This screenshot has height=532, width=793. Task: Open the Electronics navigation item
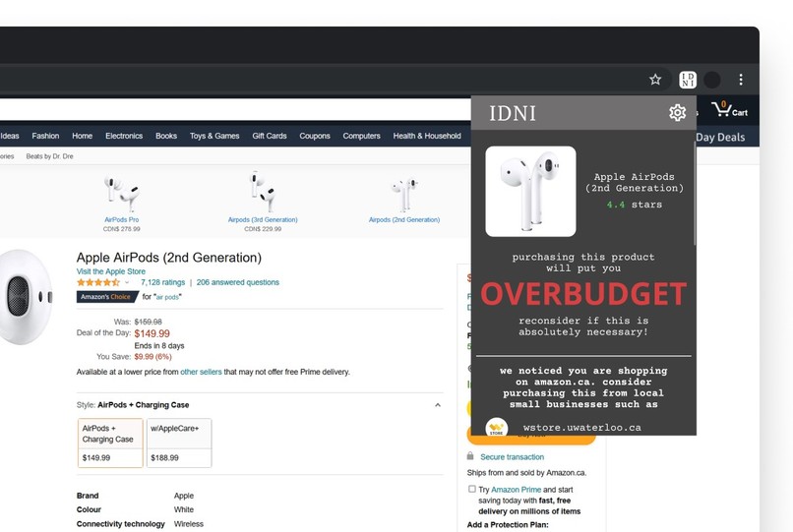124,136
